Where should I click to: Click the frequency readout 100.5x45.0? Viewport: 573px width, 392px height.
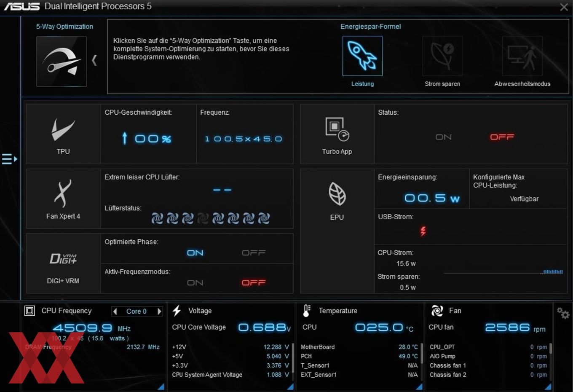click(x=244, y=139)
